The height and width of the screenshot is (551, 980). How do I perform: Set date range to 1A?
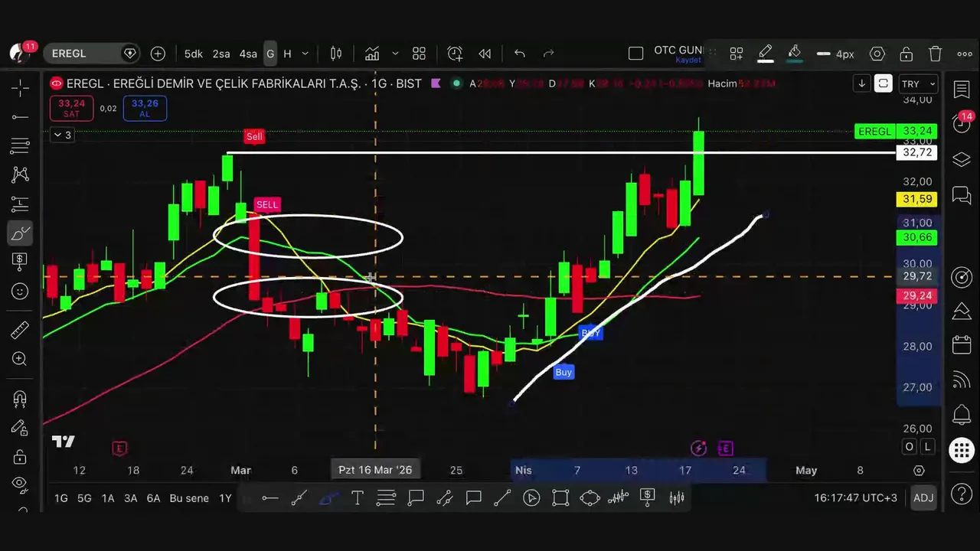click(108, 498)
